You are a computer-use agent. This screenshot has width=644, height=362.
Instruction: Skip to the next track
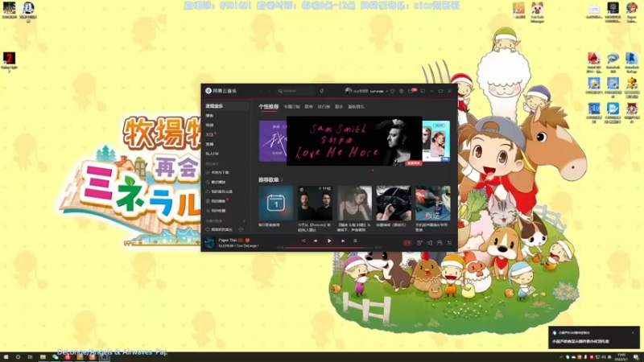point(343,241)
